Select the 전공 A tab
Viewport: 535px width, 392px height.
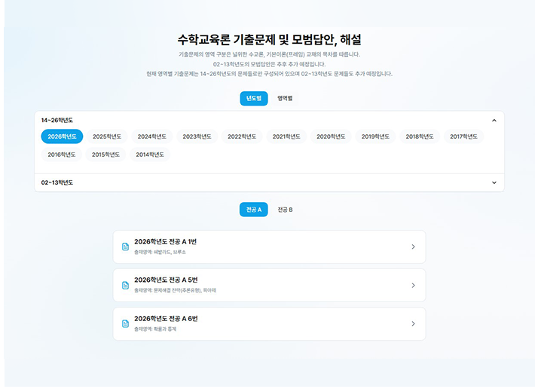point(253,210)
